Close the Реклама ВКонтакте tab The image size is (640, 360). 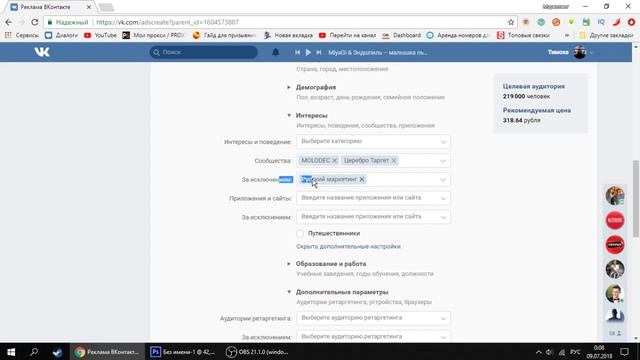(89, 7)
